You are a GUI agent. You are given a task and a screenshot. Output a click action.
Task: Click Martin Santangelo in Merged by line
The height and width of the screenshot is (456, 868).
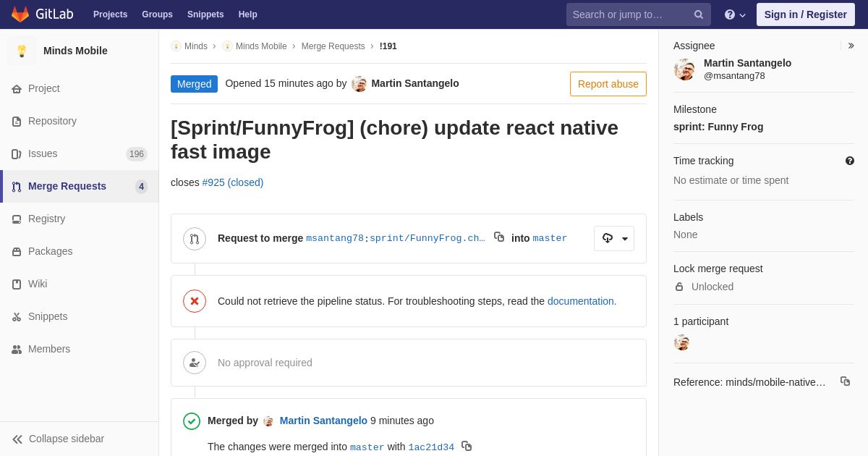click(x=323, y=421)
